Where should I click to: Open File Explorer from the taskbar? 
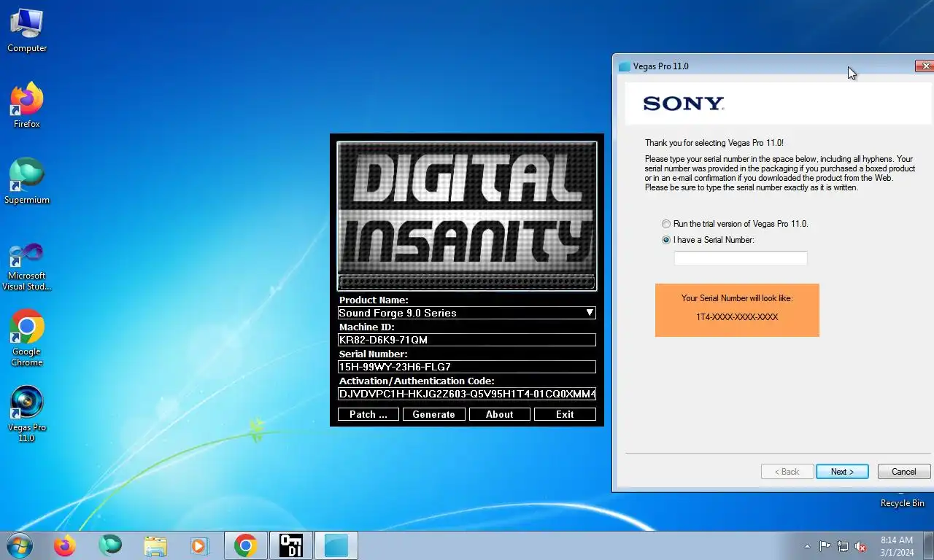click(x=155, y=545)
